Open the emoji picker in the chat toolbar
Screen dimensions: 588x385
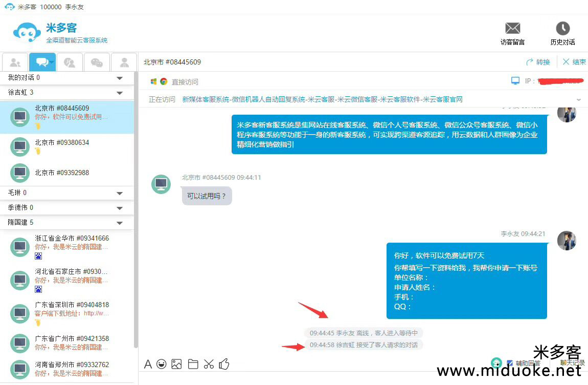162,364
